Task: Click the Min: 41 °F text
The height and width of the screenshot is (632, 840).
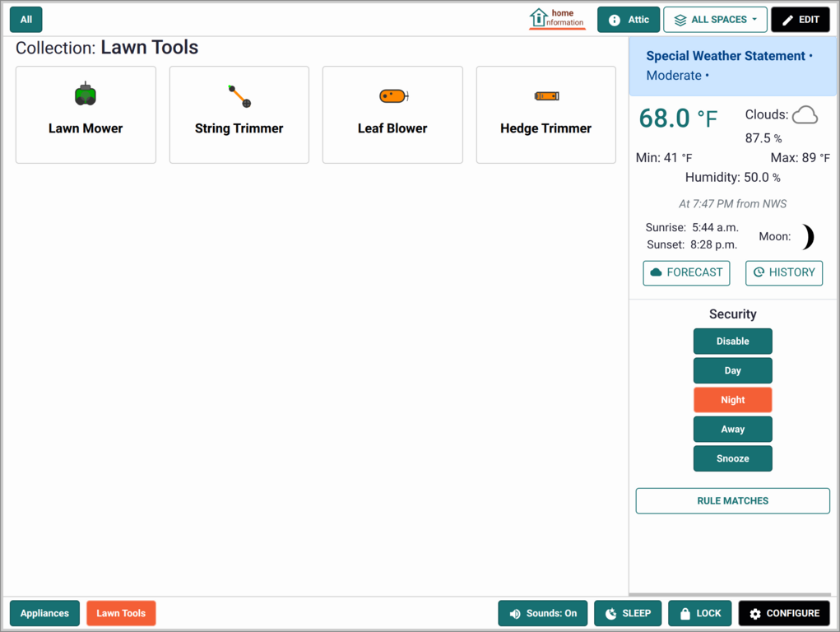Action: tap(664, 158)
